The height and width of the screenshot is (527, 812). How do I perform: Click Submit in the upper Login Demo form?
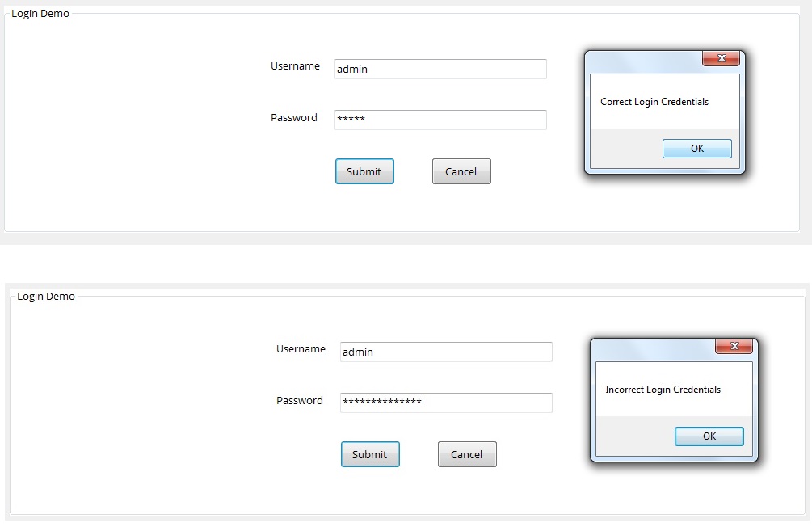pos(364,171)
